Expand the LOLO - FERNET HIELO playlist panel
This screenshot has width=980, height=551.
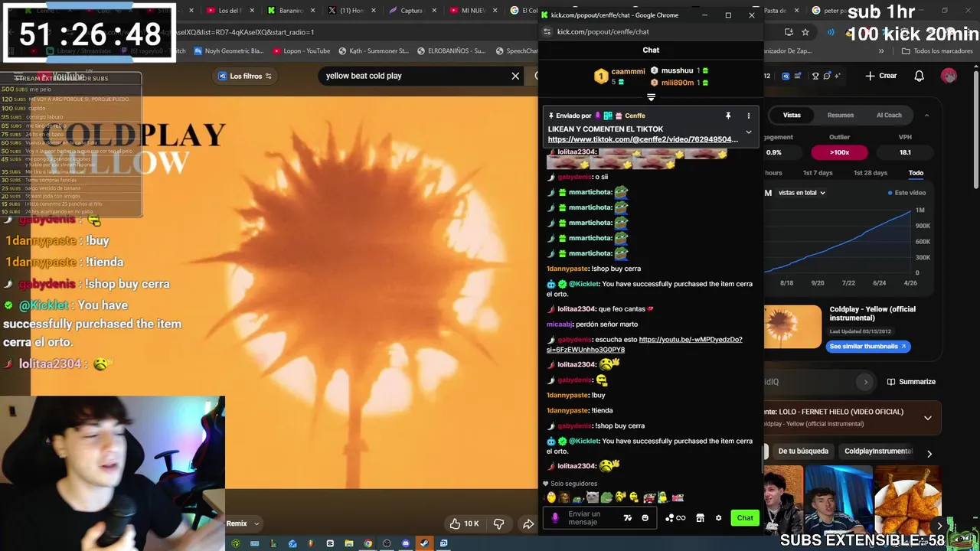928,418
